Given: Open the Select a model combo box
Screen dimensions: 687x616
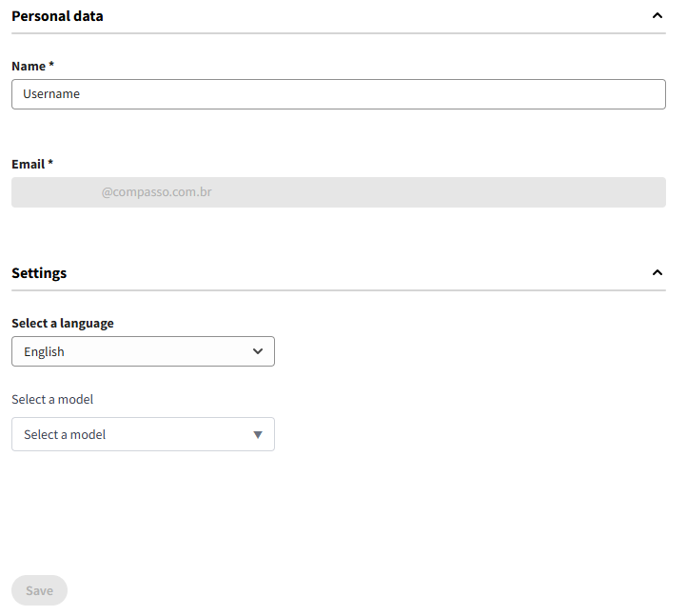Looking at the screenshot, I should coord(143,434).
